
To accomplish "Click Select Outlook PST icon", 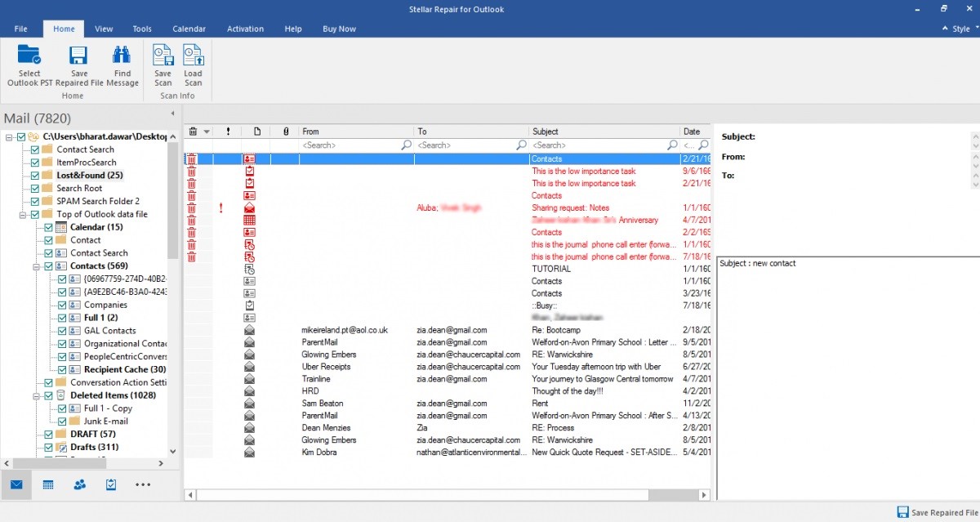I will [29, 56].
